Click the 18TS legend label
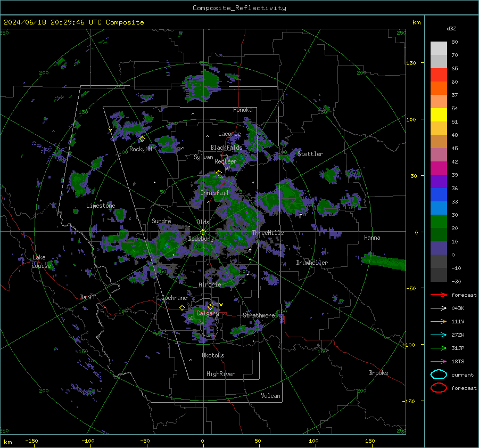The image size is (479, 448). point(458,362)
